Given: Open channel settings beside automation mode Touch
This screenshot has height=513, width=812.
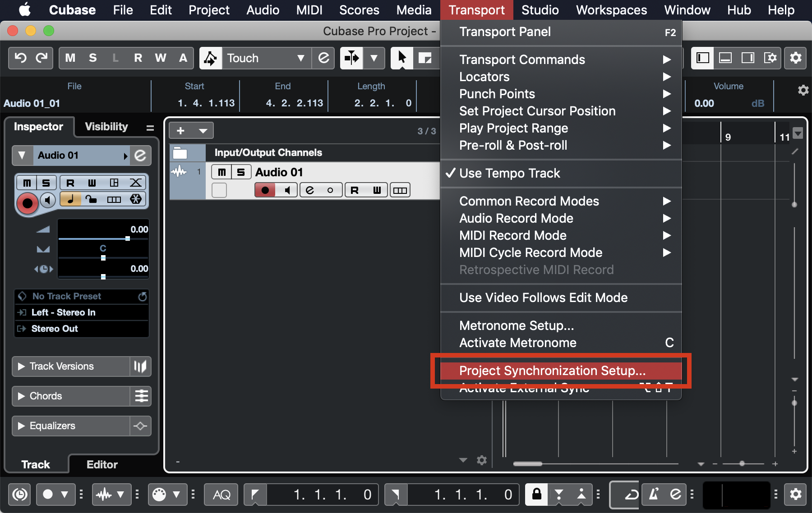Looking at the screenshot, I should 323,58.
